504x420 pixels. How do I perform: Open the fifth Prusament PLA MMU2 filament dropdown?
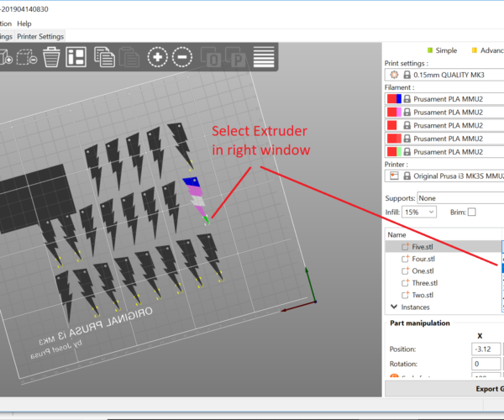(444, 152)
